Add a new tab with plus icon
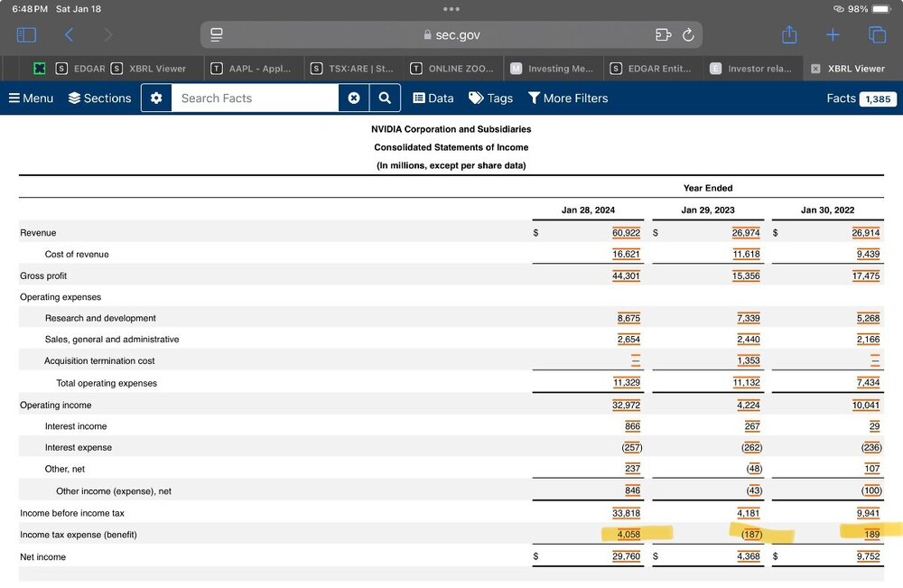903x588 pixels. tap(833, 35)
